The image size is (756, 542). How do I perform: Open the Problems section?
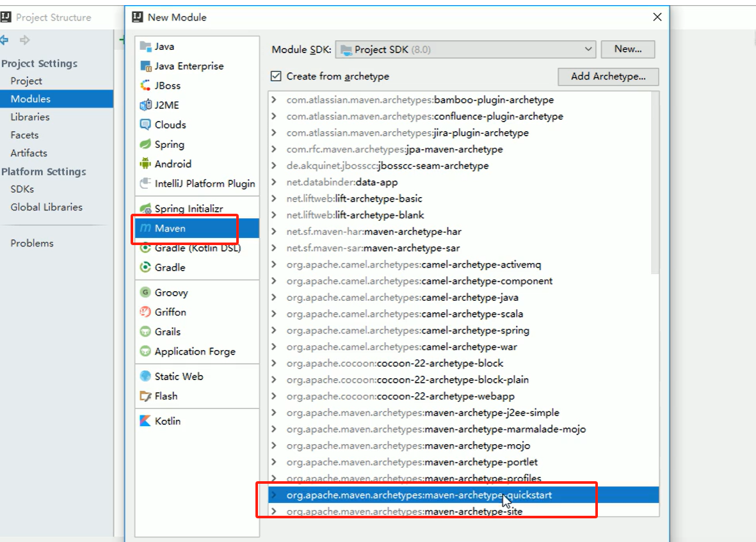(32, 243)
